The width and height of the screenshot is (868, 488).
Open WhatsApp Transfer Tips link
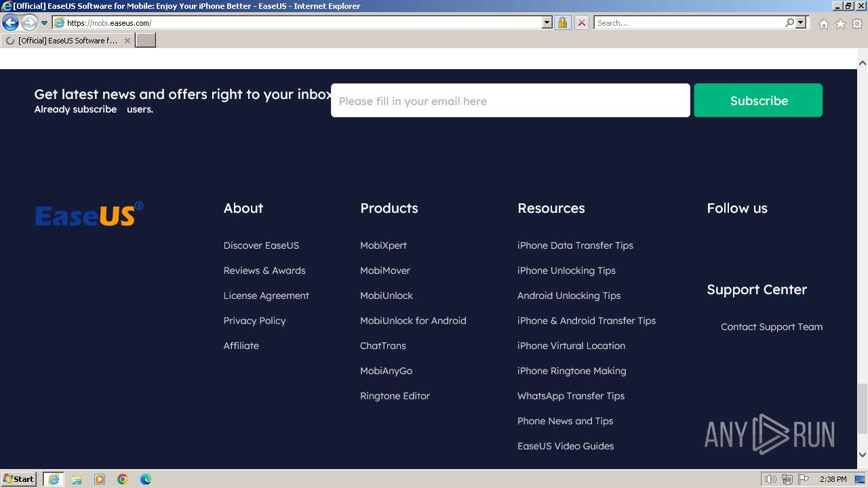pos(571,396)
